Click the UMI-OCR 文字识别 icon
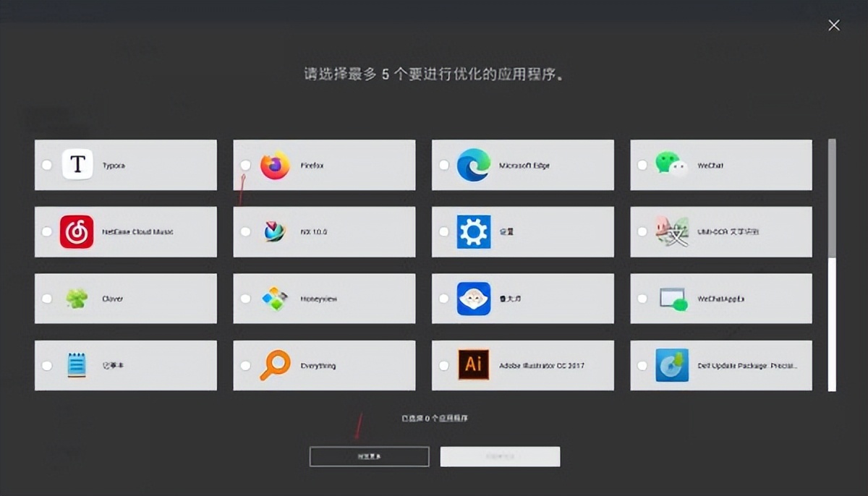868x496 pixels. click(x=673, y=231)
